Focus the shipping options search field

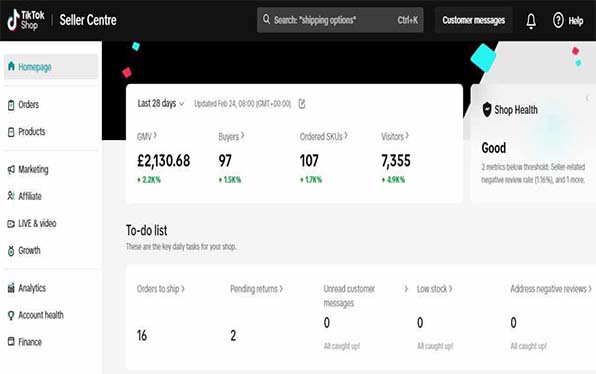pyautogui.click(x=340, y=20)
